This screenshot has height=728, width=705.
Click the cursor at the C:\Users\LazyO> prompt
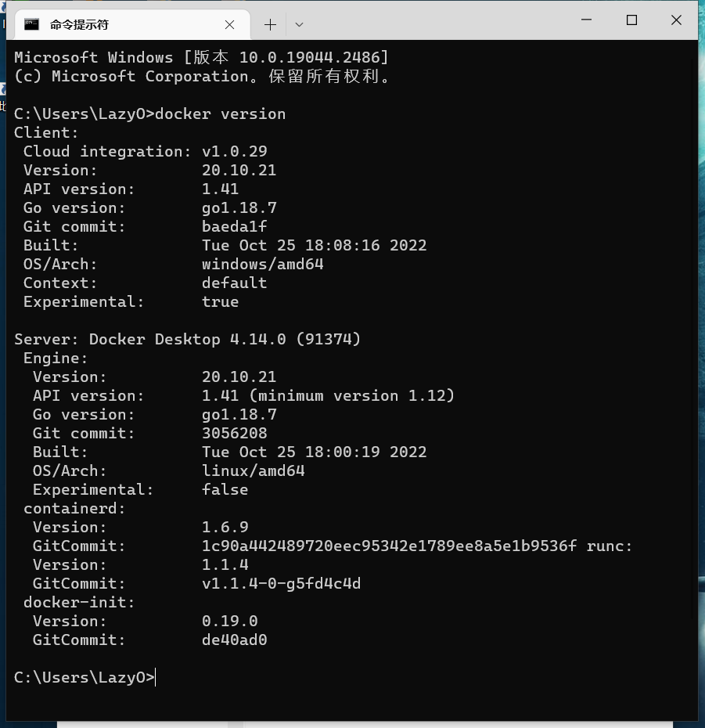(x=154, y=676)
